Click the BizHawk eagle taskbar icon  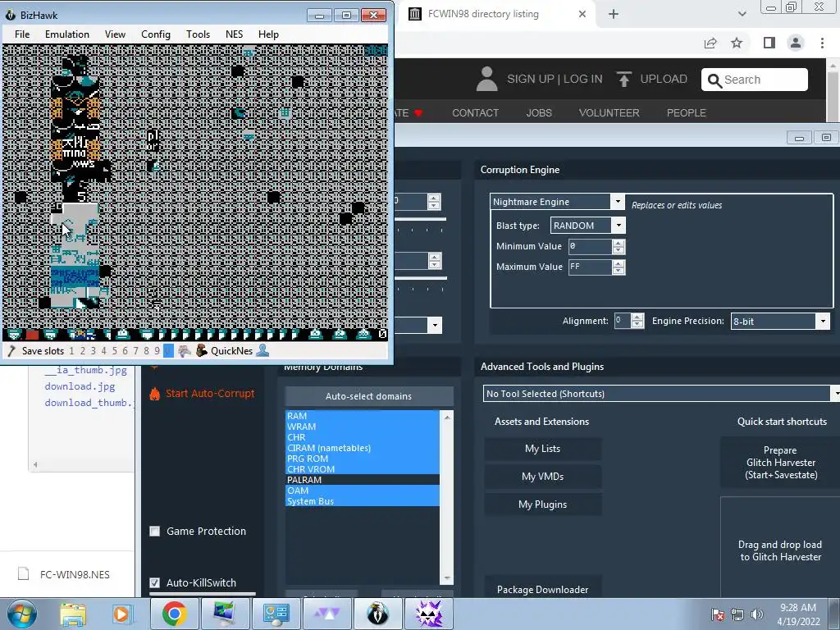pyautogui.click(x=377, y=614)
